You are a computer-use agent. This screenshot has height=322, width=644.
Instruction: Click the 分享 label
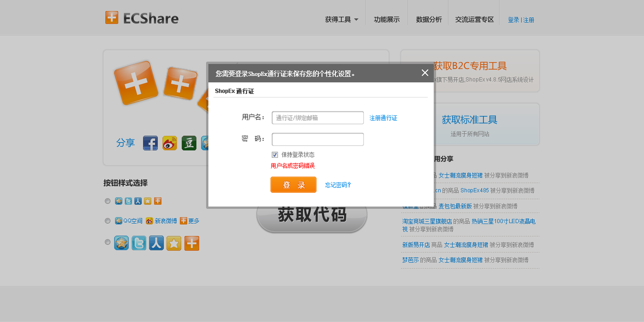coord(126,143)
